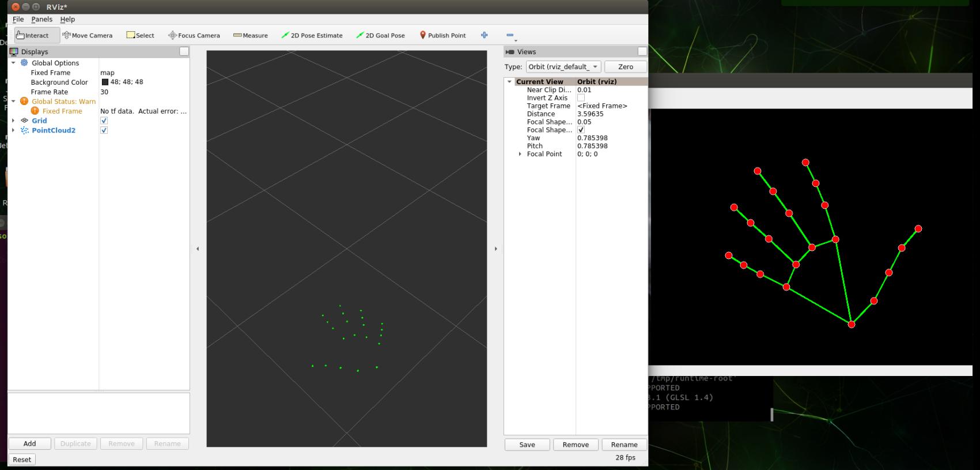Toggle the Grid display checkbox
The width and height of the screenshot is (980, 470).
pos(104,121)
